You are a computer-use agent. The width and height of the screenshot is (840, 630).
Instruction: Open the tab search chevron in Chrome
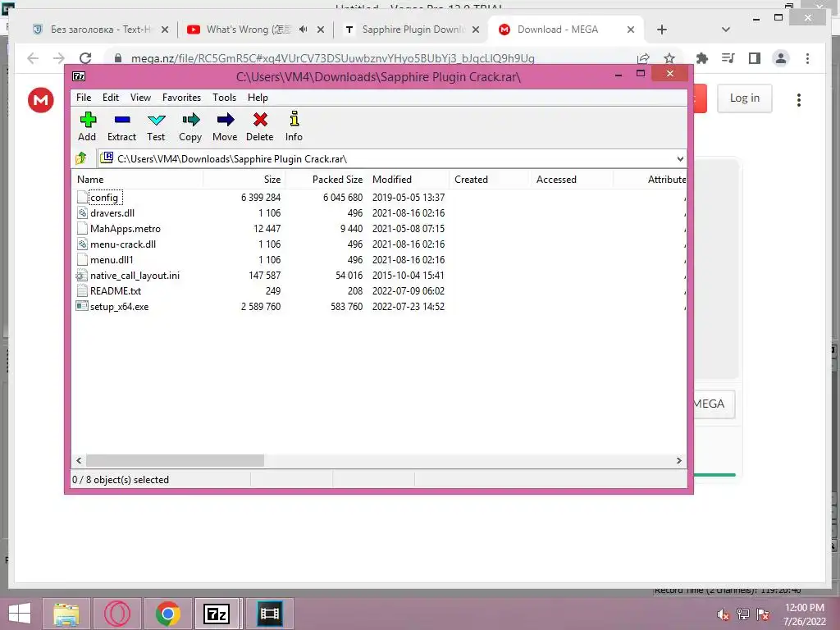(726, 30)
